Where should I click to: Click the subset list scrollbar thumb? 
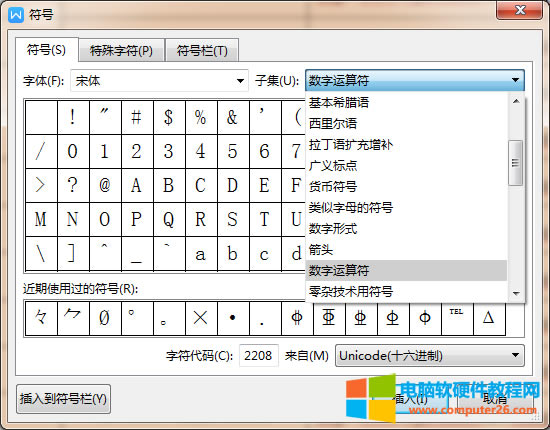(x=516, y=163)
